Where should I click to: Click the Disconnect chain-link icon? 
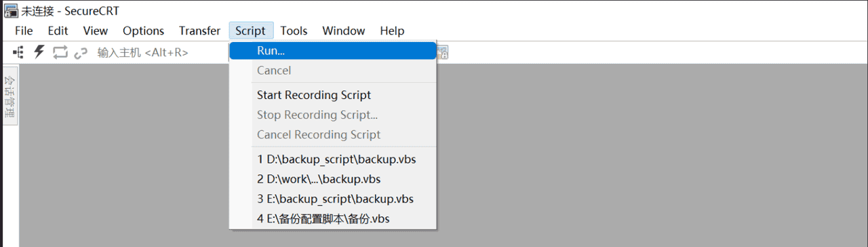81,52
